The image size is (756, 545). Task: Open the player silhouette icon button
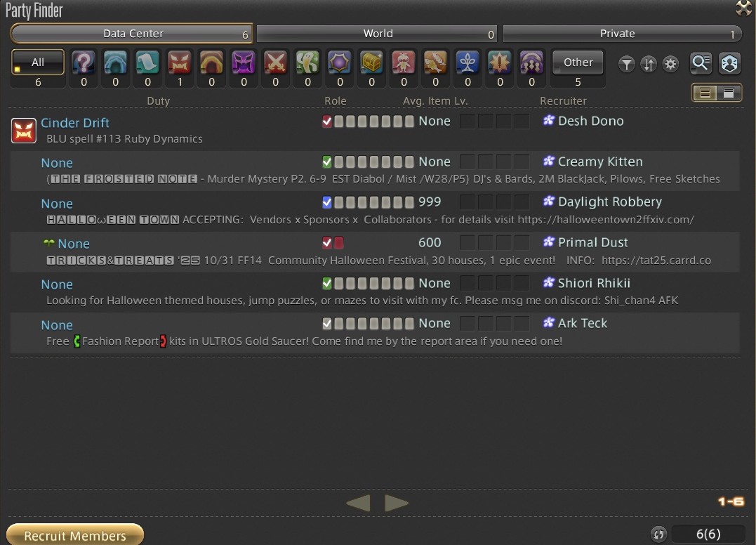(x=729, y=63)
